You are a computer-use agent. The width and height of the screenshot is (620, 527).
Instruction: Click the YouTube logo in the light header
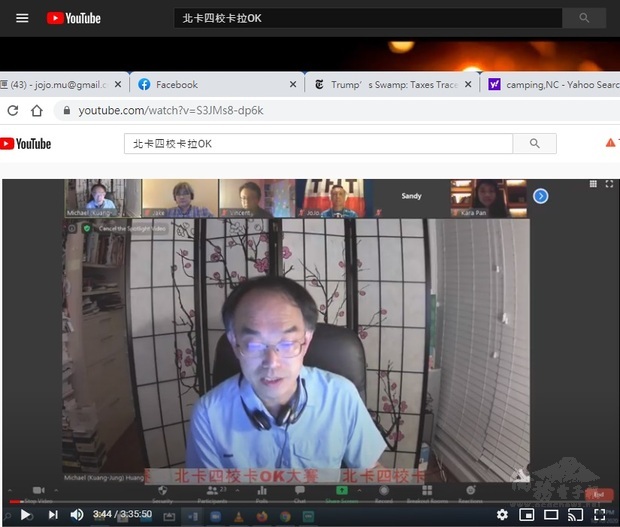(26, 144)
